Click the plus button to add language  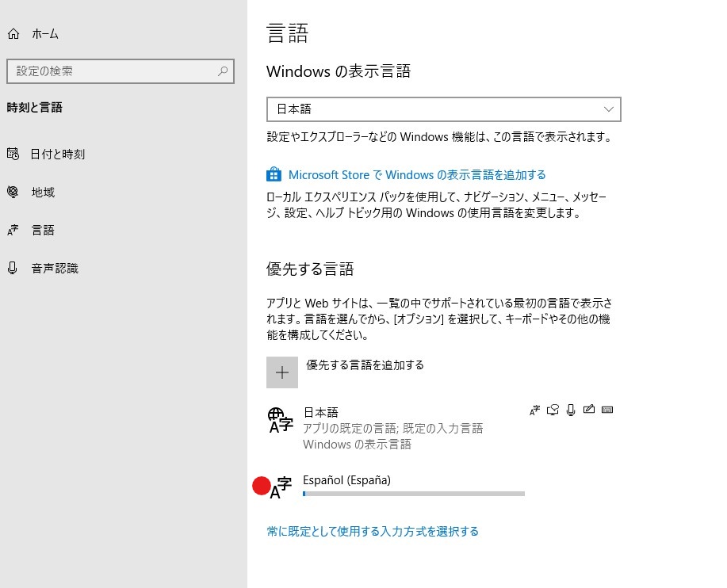tap(282, 372)
